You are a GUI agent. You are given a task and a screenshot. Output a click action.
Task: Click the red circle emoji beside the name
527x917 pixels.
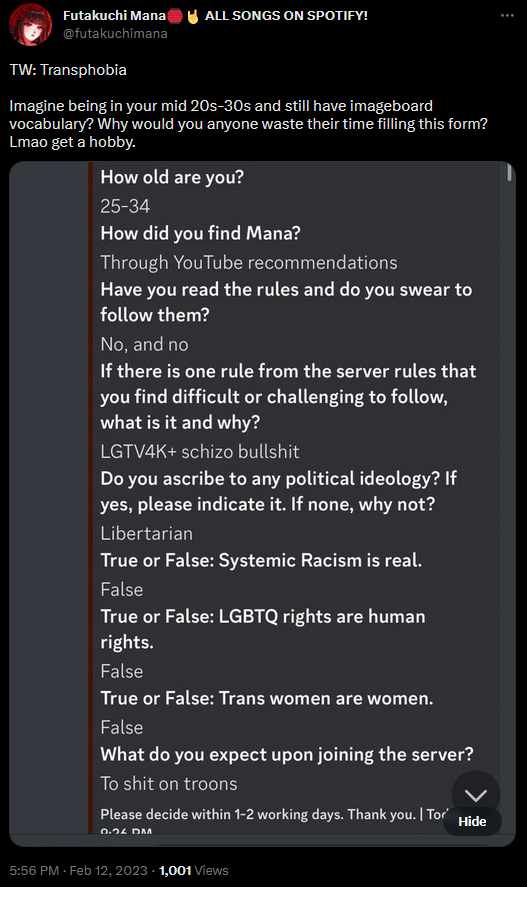pyautogui.click(x=175, y=16)
